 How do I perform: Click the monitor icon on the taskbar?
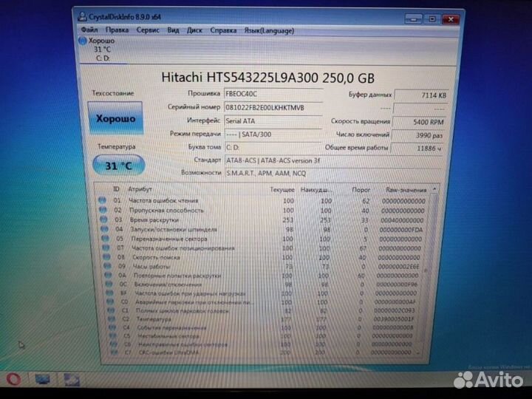point(42,379)
